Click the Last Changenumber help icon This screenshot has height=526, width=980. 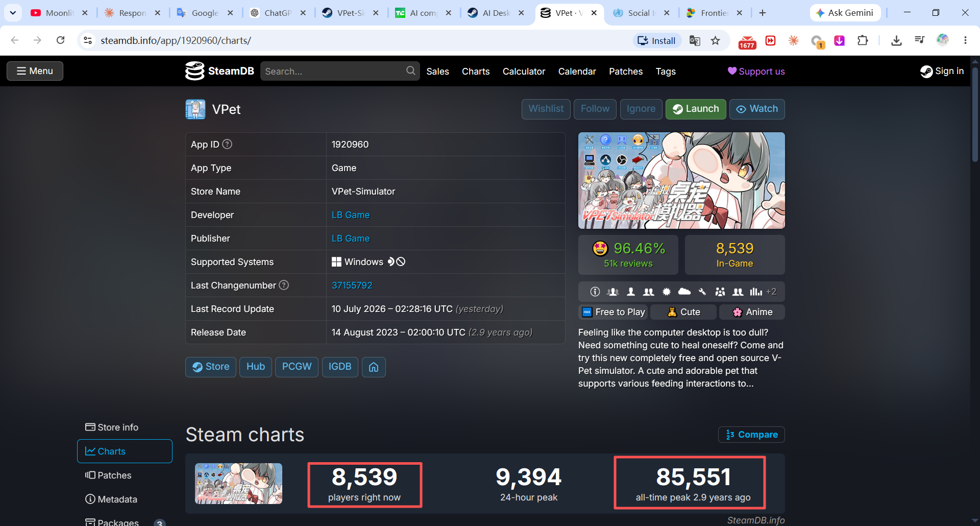(284, 285)
